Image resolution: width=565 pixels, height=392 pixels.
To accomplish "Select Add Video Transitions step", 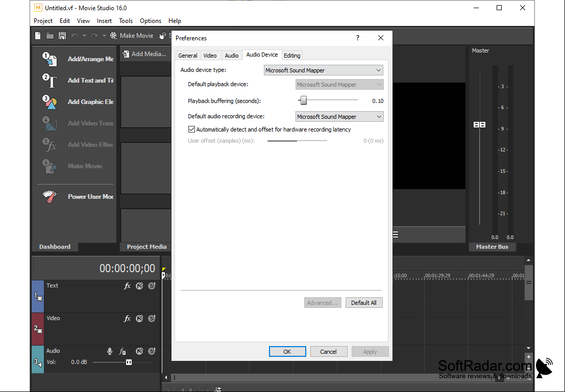I will pos(78,123).
